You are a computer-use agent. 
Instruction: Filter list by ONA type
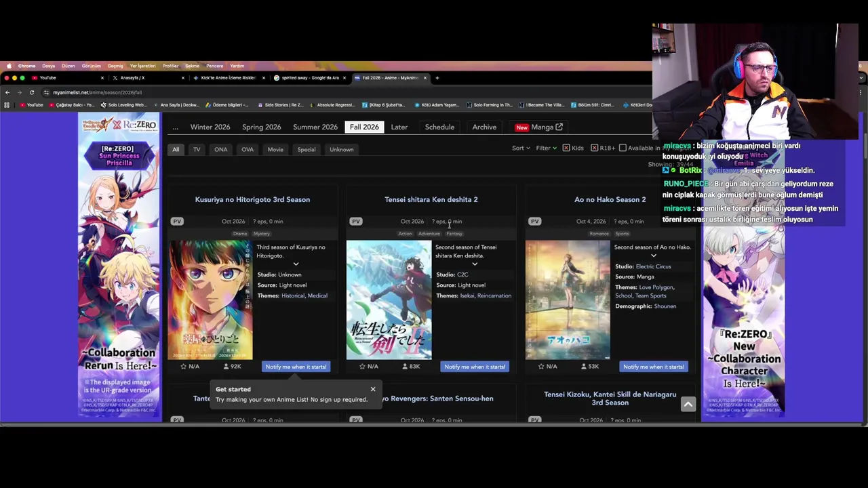221,149
